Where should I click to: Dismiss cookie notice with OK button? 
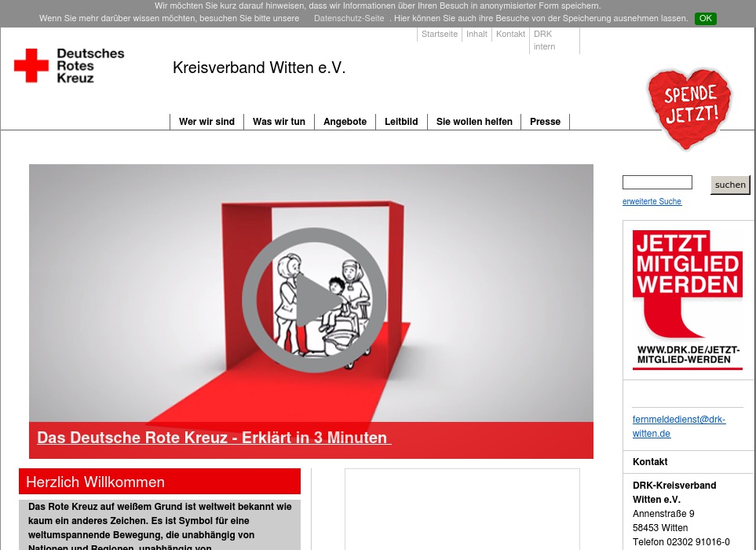click(705, 18)
